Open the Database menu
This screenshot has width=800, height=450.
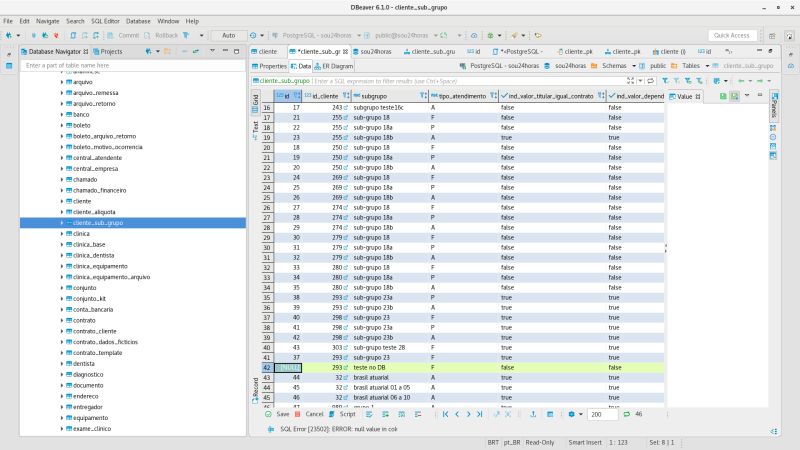[x=138, y=21]
